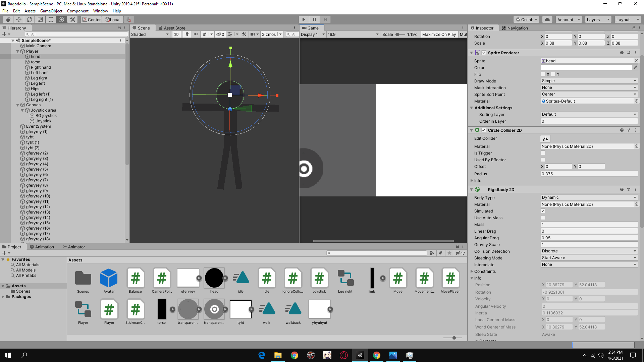Open the GameObject menu
The width and height of the screenshot is (644, 362).
(51, 11)
